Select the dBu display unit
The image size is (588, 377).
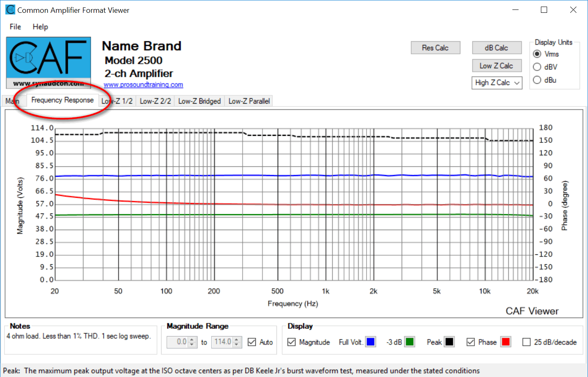coord(537,80)
